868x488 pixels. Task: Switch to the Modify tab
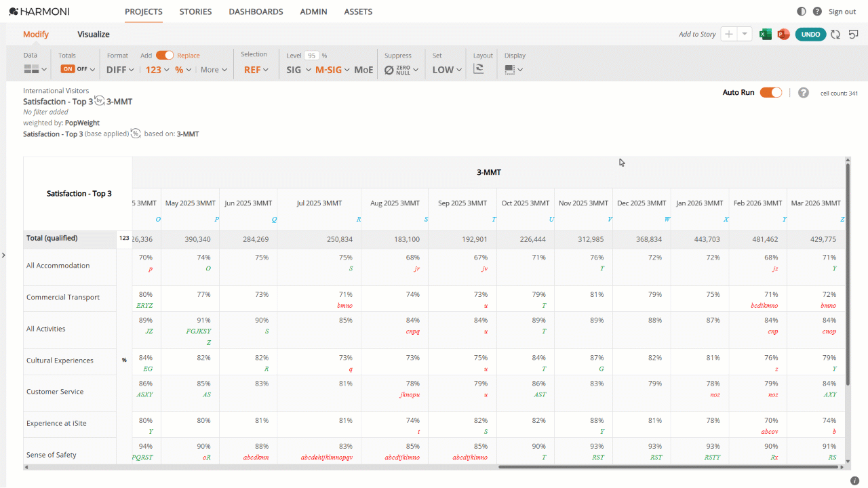[x=36, y=34]
